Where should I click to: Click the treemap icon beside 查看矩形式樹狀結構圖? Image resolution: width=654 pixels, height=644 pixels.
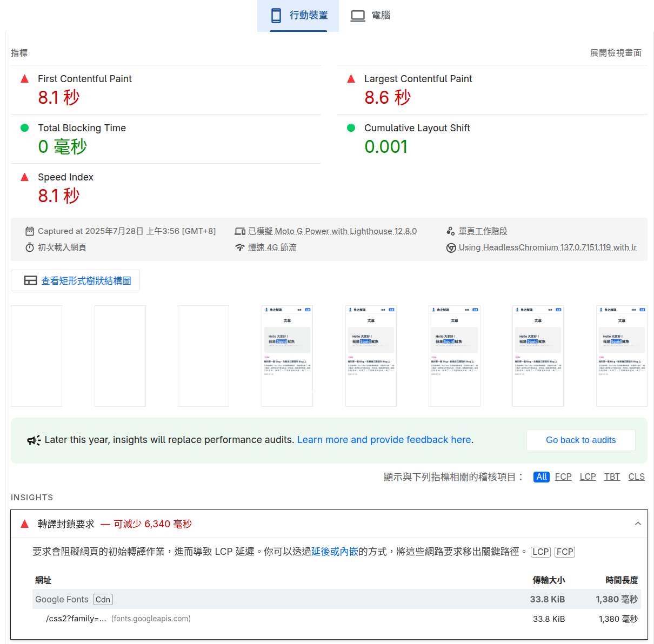(x=30, y=281)
